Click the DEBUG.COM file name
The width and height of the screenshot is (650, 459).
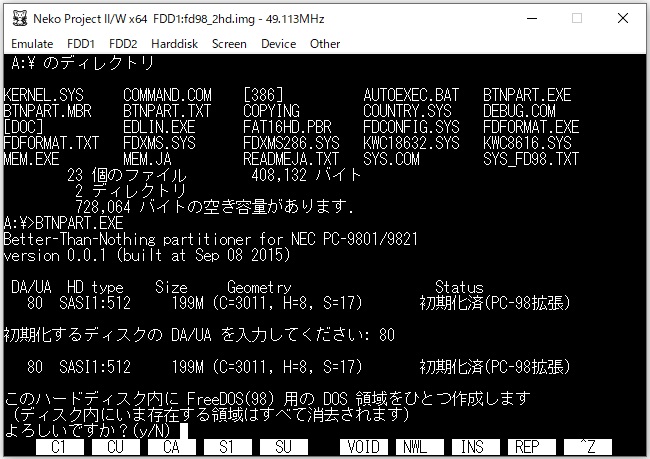(519, 111)
